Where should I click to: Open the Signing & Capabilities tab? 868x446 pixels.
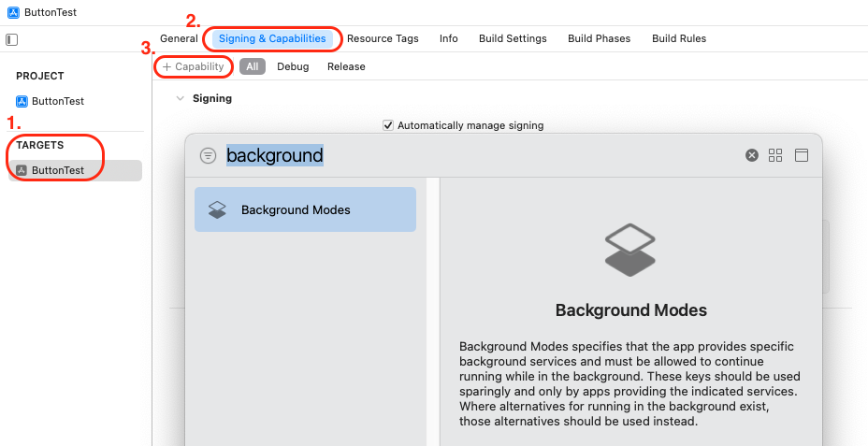[272, 38]
